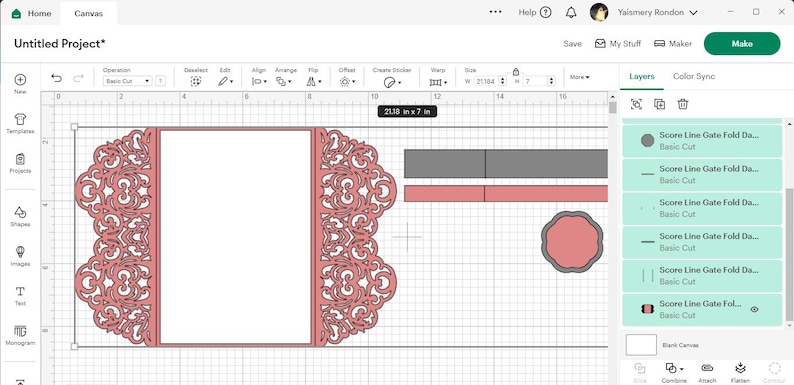
Task: Open the Help menu
Action: click(535, 13)
